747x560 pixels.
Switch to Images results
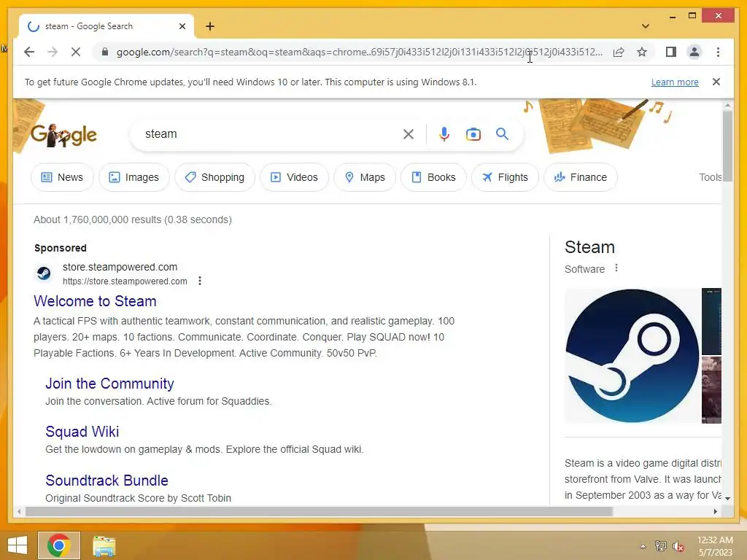click(x=134, y=177)
